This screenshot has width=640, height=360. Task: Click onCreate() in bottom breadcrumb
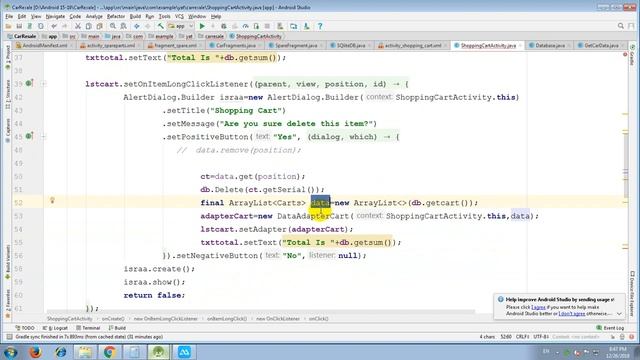coord(113,319)
